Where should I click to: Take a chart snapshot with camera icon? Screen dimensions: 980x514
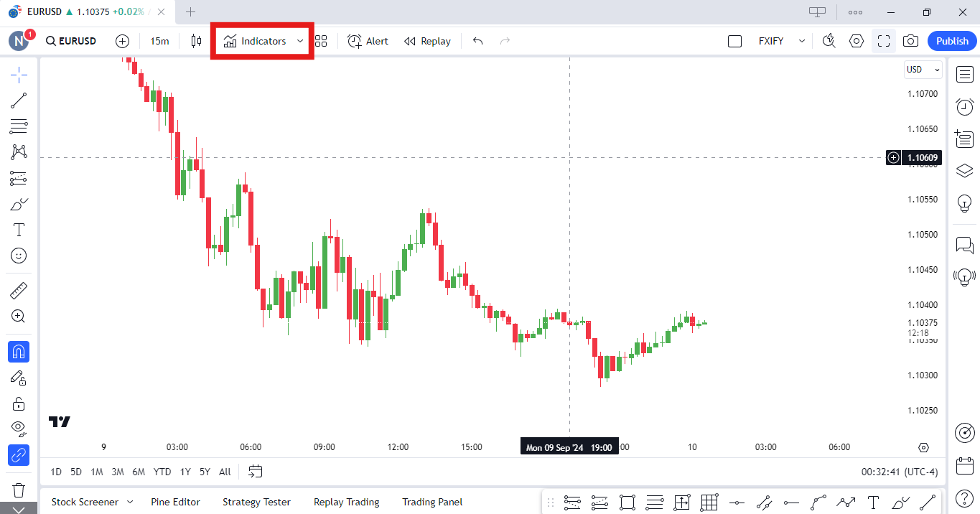(x=910, y=41)
